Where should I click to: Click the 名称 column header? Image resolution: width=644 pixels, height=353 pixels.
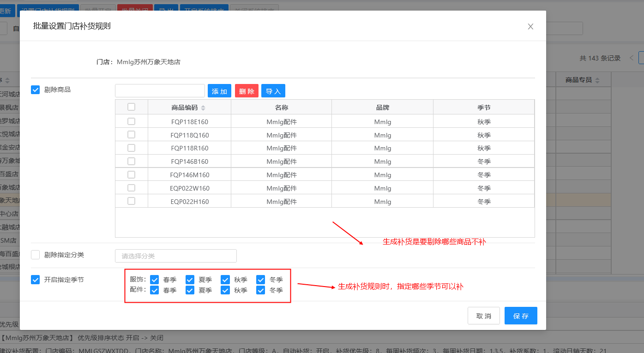[281, 108]
